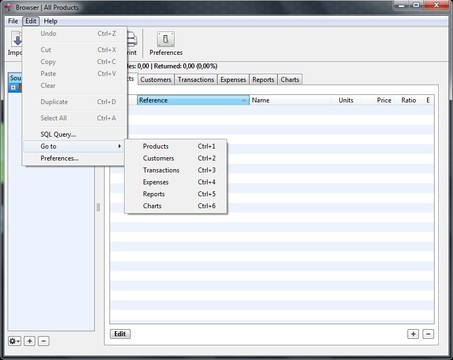This screenshot has height=360, width=453.
Task: Remove a source with sidebar minus button
Action: tap(44, 341)
